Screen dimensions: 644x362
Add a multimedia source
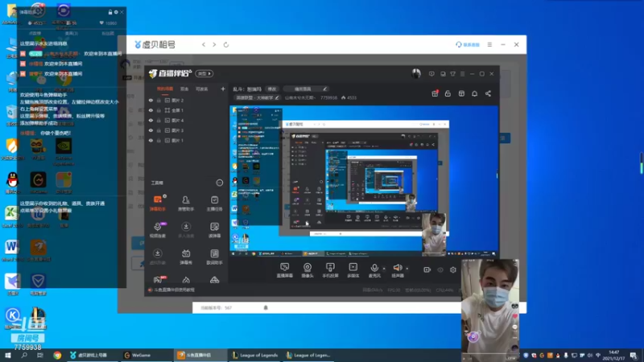coord(353,270)
